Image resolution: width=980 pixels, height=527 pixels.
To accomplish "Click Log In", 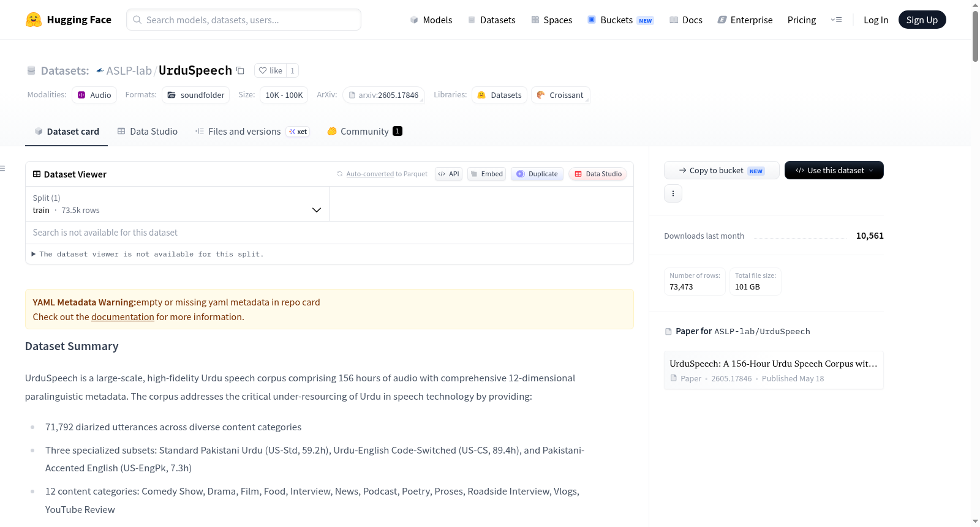I will tap(876, 20).
